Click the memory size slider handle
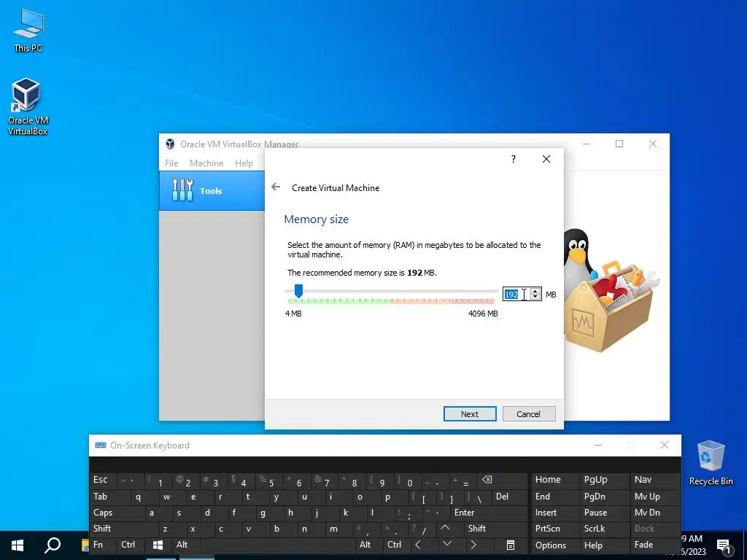Image resolution: width=747 pixels, height=560 pixels. (298, 291)
